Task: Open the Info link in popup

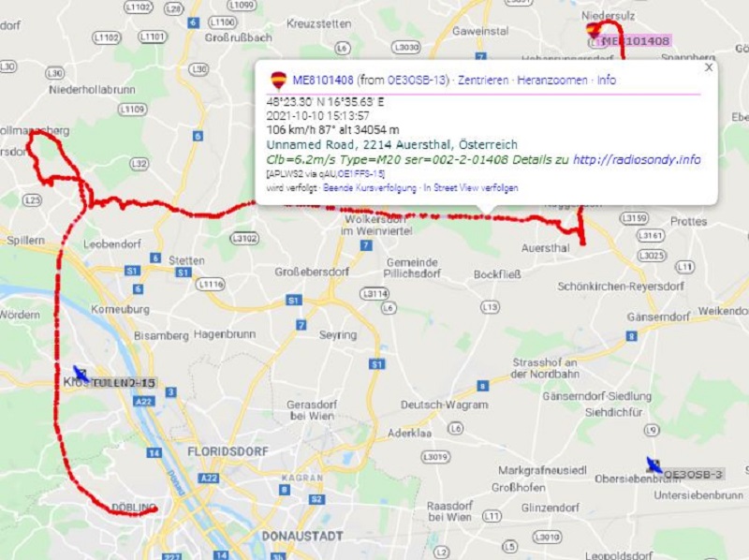Action: (606, 80)
